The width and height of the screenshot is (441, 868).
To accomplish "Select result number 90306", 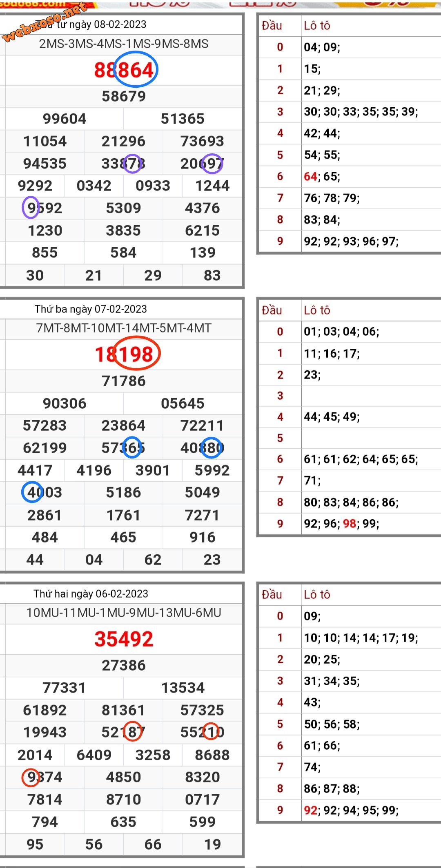I will click(x=65, y=403).
